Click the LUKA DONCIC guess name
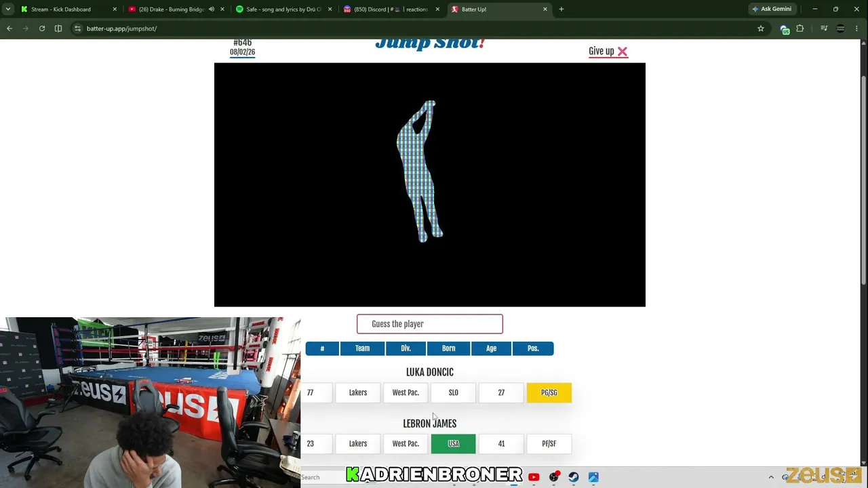This screenshot has width=868, height=488. 430,372
